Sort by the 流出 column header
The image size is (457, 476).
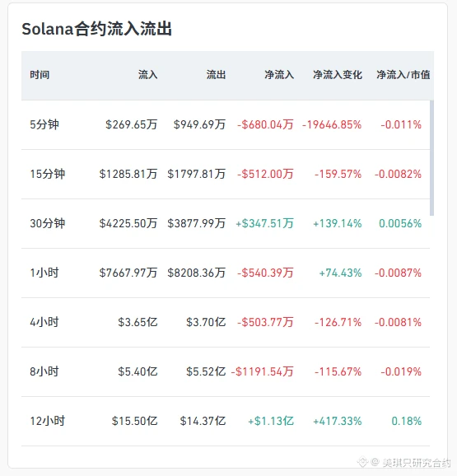click(x=216, y=75)
